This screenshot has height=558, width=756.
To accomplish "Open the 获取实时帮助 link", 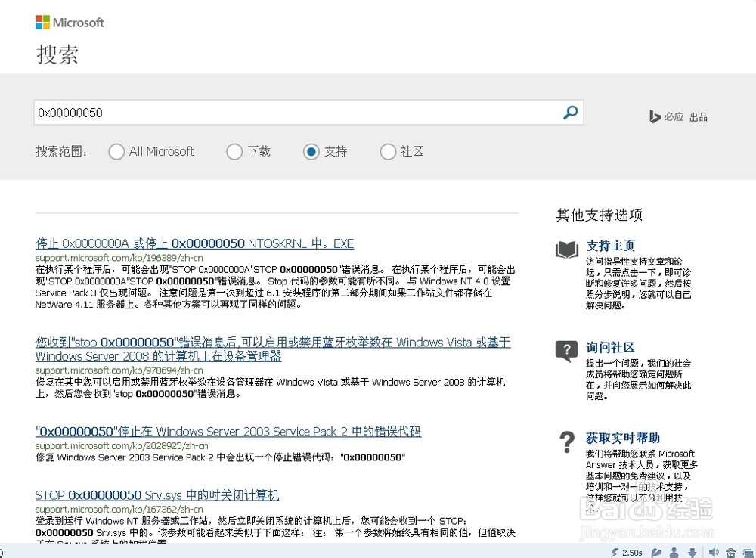I will click(623, 438).
